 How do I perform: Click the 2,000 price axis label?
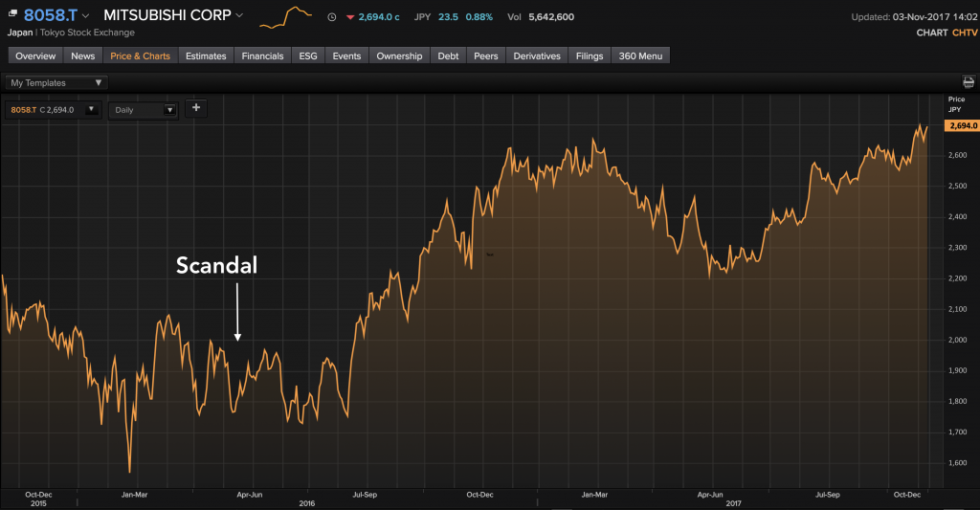point(957,340)
